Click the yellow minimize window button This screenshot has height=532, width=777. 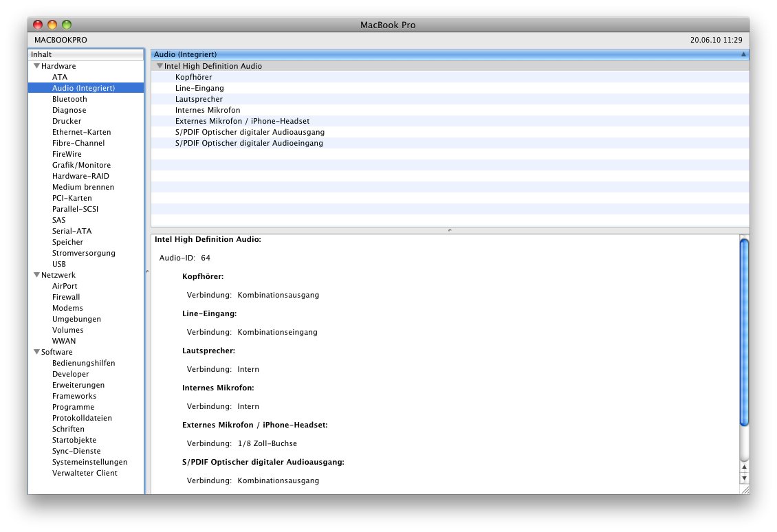52,25
